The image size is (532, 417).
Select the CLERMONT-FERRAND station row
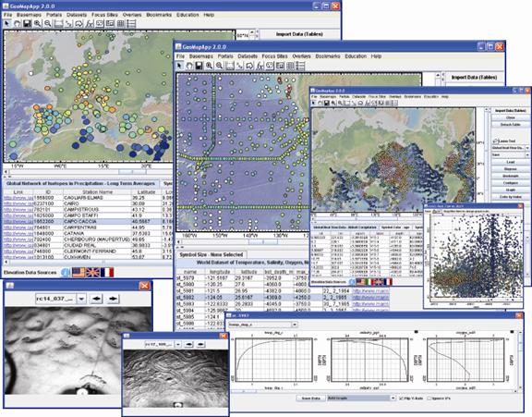88,251
